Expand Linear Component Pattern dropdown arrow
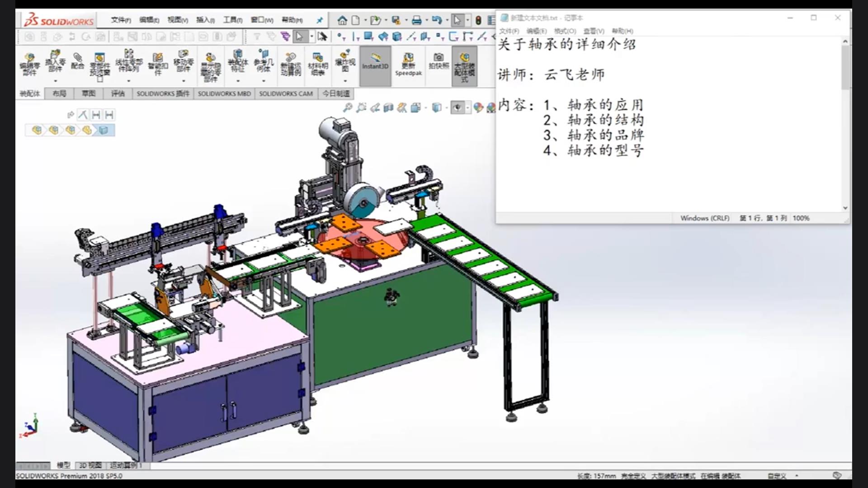Screen dimensions: 868x488 coord(129,81)
